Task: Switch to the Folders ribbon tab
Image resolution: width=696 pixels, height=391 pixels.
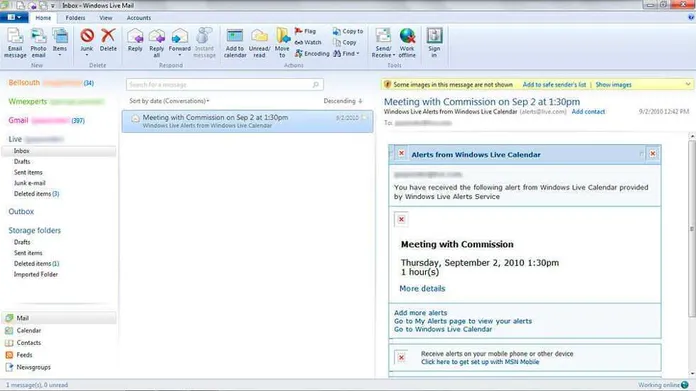Action: (x=75, y=18)
